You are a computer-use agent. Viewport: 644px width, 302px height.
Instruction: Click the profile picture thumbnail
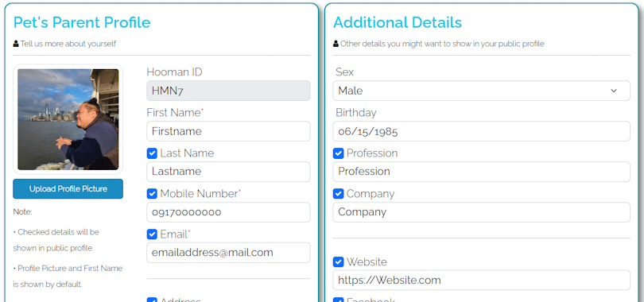tap(68, 119)
